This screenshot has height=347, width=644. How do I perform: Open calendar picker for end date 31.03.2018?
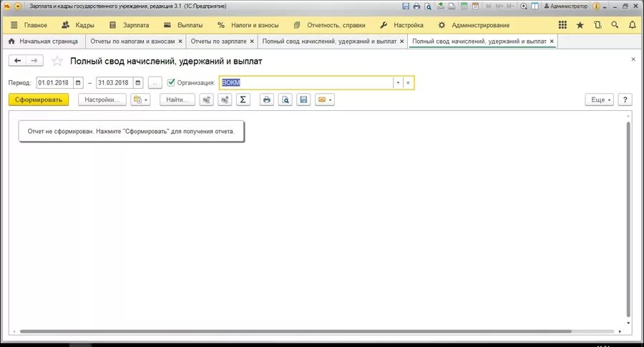pyautogui.click(x=138, y=82)
